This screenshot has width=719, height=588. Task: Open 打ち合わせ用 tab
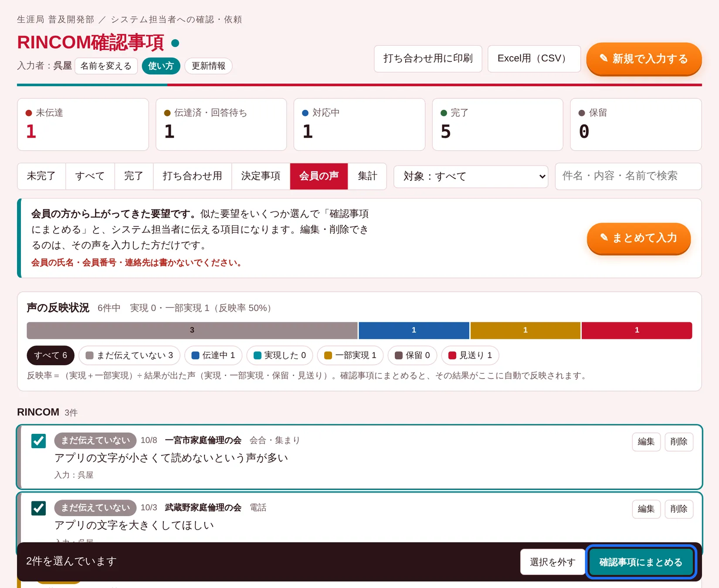pyautogui.click(x=192, y=176)
